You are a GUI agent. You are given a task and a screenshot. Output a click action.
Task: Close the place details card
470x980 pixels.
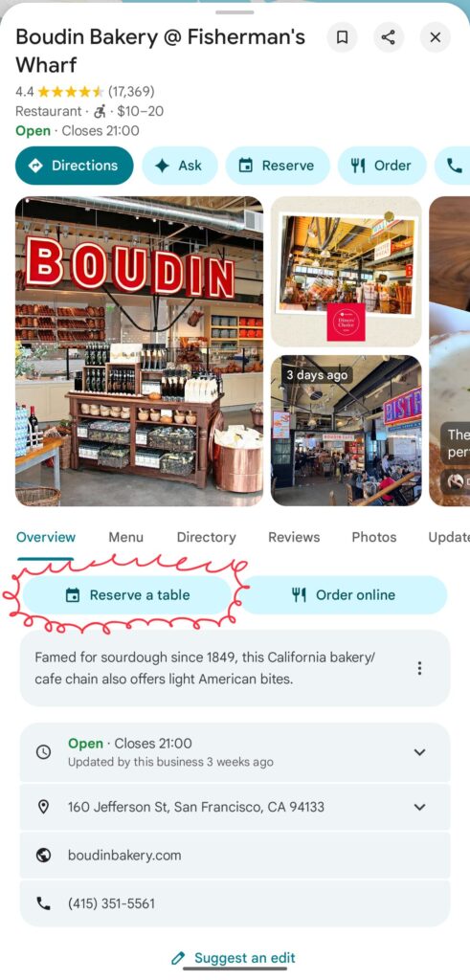click(x=435, y=37)
